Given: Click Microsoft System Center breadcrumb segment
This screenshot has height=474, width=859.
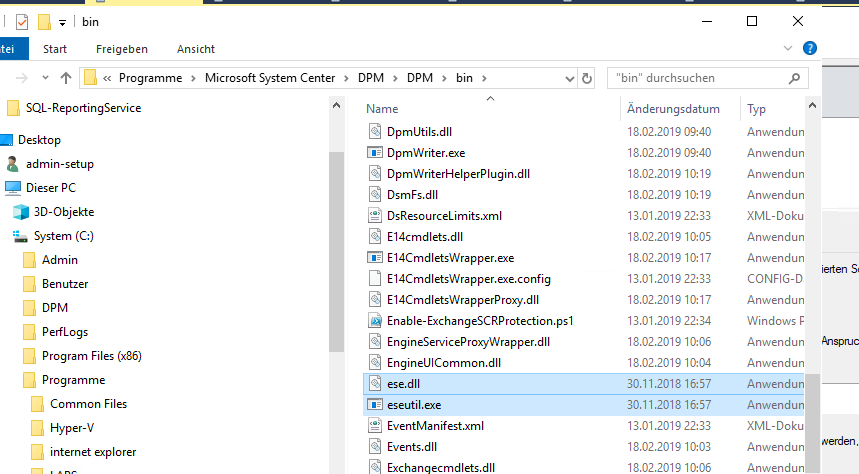Looking at the screenshot, I should pos(270,78).
